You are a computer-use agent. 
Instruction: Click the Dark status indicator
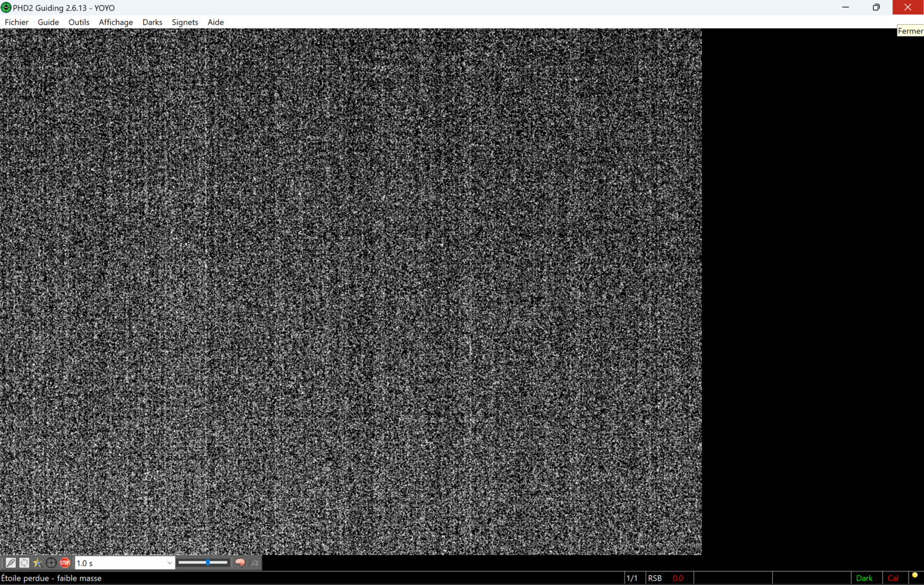point(865,578)
